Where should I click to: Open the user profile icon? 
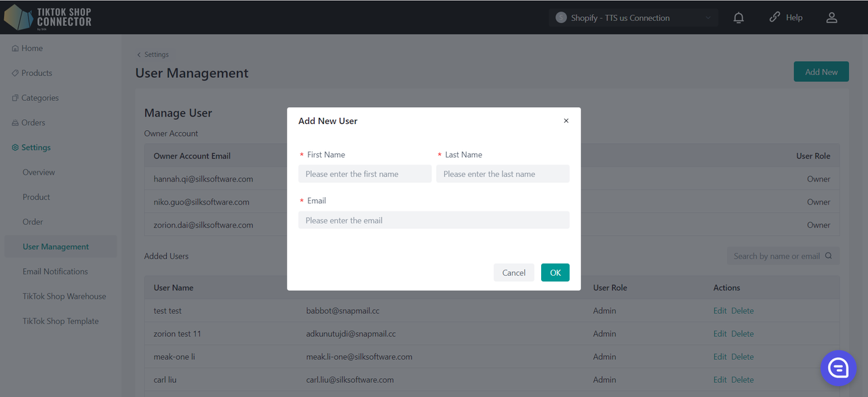tap(831, 18)
